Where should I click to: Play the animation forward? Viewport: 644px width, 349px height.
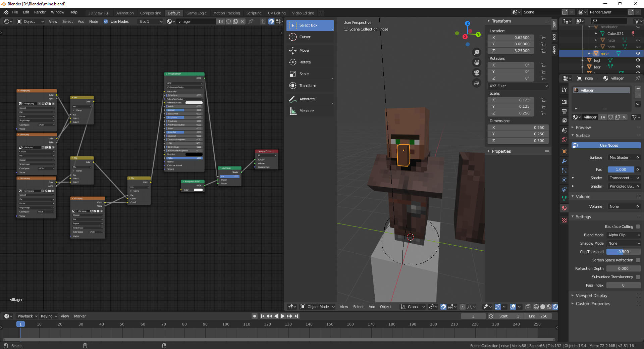tap(282, 316)
